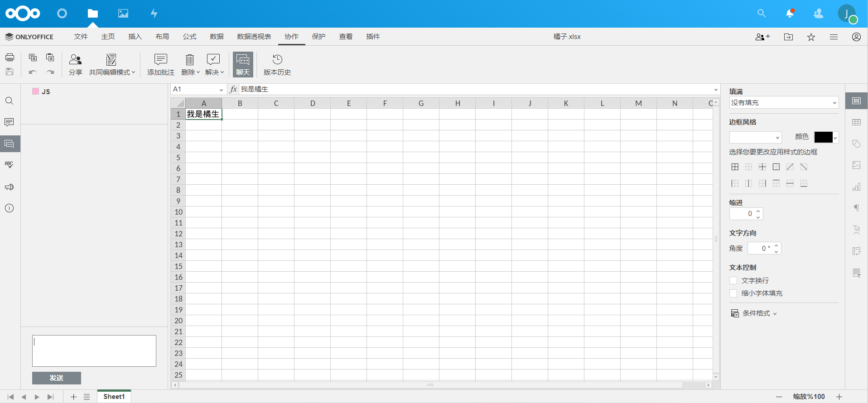This screenshot has width=868, height=403.
Task: Click the 发送 send button
Action: 57,378
